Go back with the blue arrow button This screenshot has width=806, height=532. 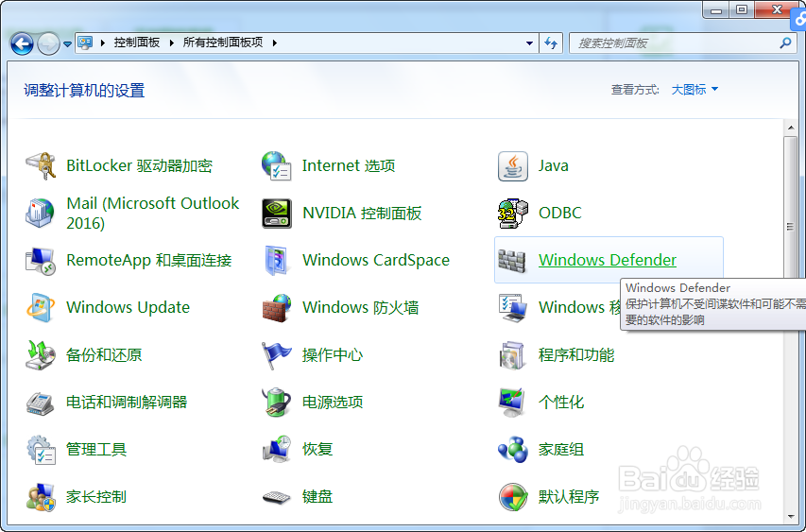(22, 43)
